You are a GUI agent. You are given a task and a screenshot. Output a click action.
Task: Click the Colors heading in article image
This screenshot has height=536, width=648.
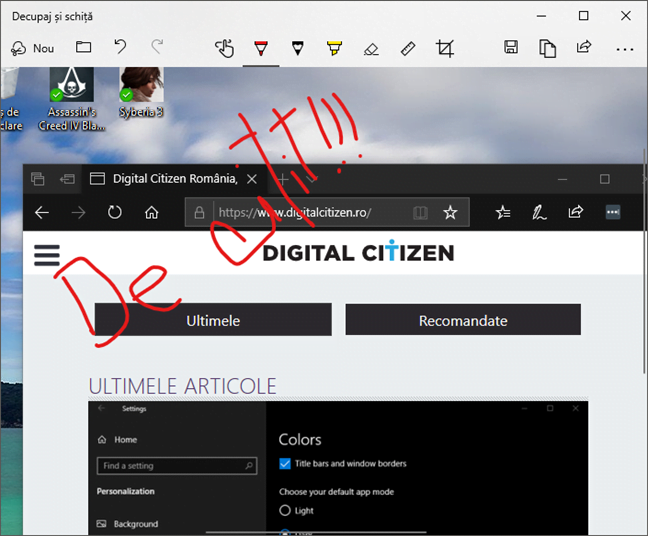(300, 439)
